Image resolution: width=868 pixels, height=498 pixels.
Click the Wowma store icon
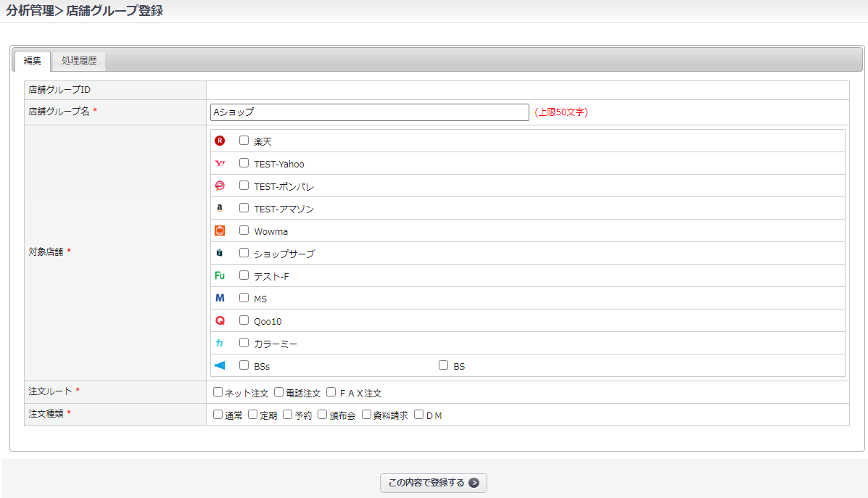pos(220,231)
